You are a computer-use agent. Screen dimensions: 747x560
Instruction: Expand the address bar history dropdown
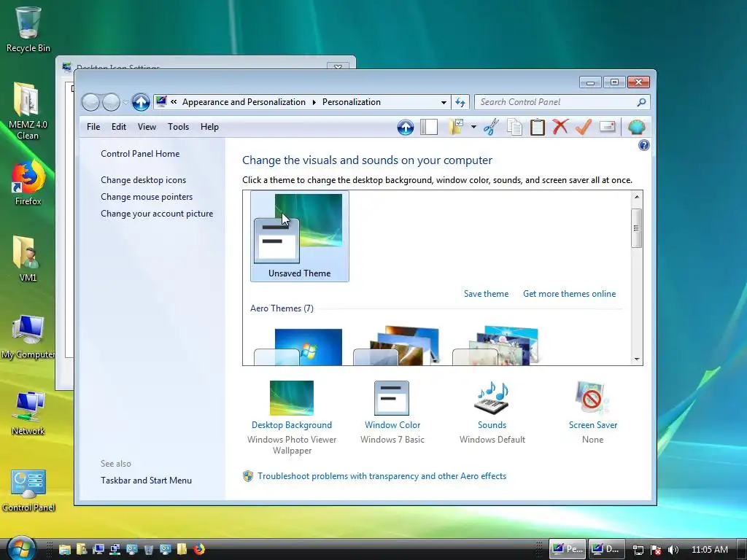(444, 102)
